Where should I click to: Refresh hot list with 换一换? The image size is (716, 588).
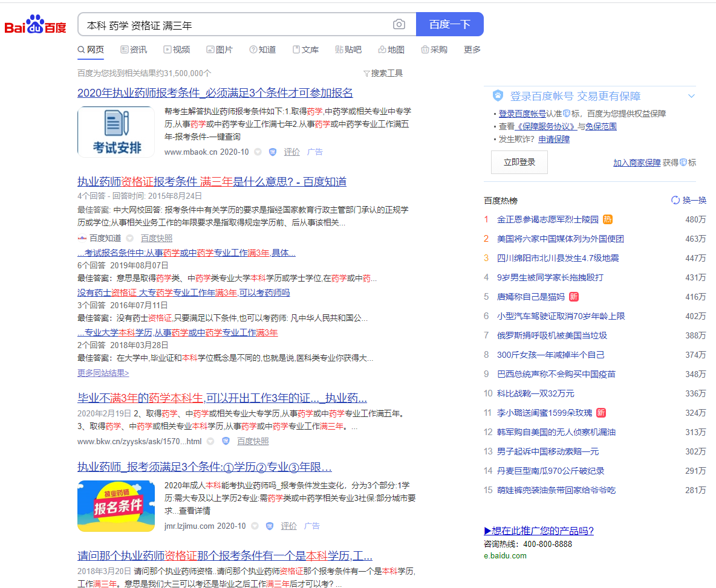(x=689, y=200)
